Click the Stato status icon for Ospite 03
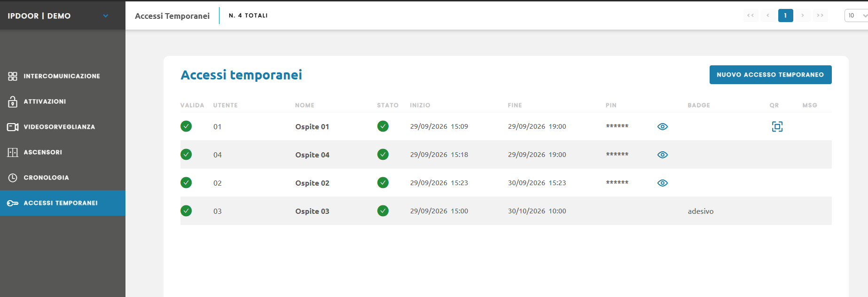The width and height of the screenshot is (868, 297). (x=383, y=211)
